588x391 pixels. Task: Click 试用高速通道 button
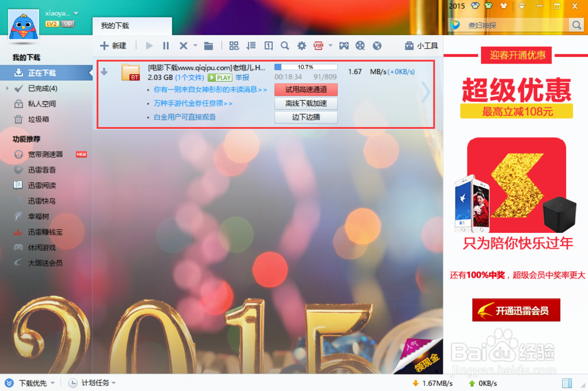click(306, 89)
